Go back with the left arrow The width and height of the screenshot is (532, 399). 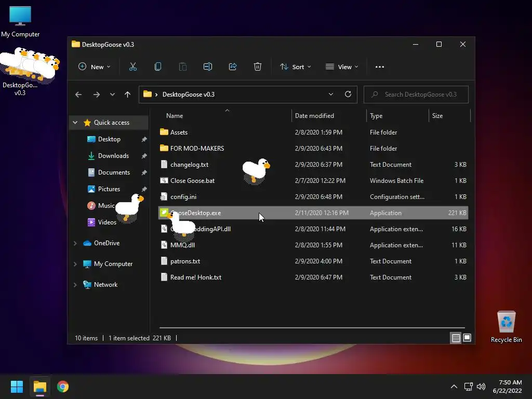pyautogui.click(x=78, y=95)
